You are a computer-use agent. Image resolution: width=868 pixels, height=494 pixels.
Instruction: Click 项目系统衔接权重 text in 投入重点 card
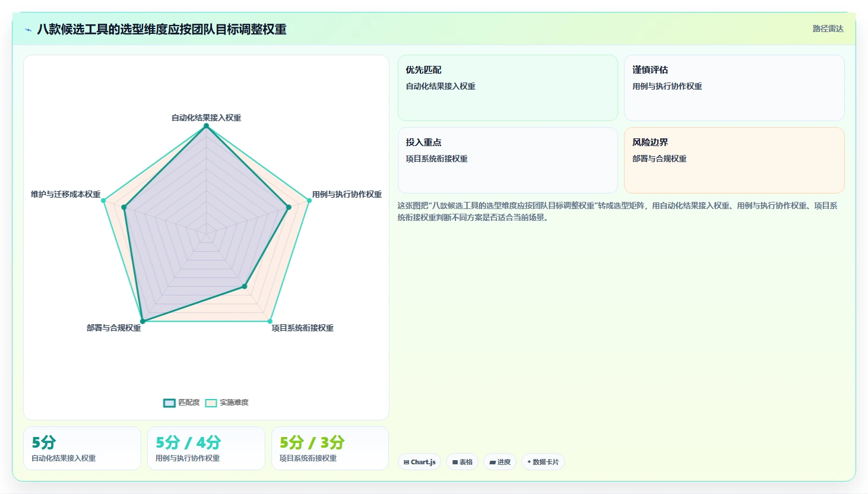coord(437,159)
